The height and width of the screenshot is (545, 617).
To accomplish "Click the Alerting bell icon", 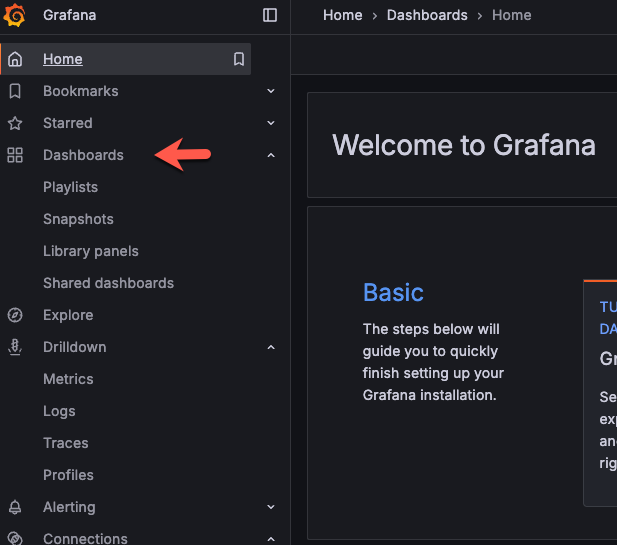I will [15, 507].
